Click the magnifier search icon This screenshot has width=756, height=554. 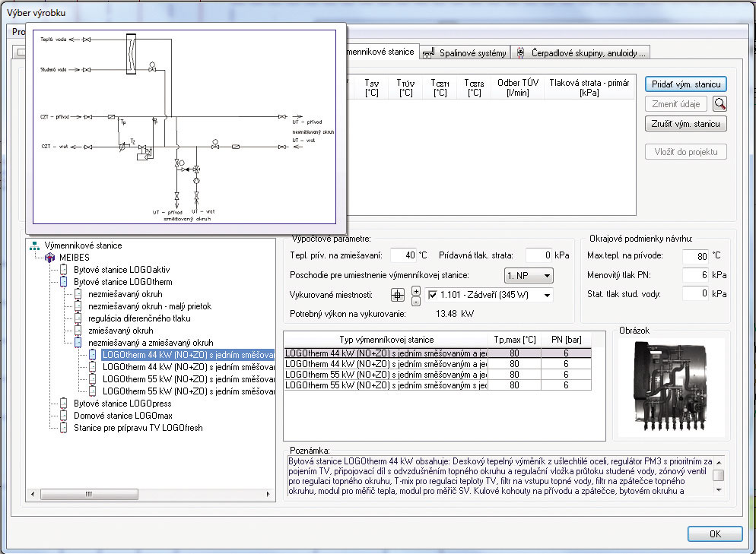719,104
